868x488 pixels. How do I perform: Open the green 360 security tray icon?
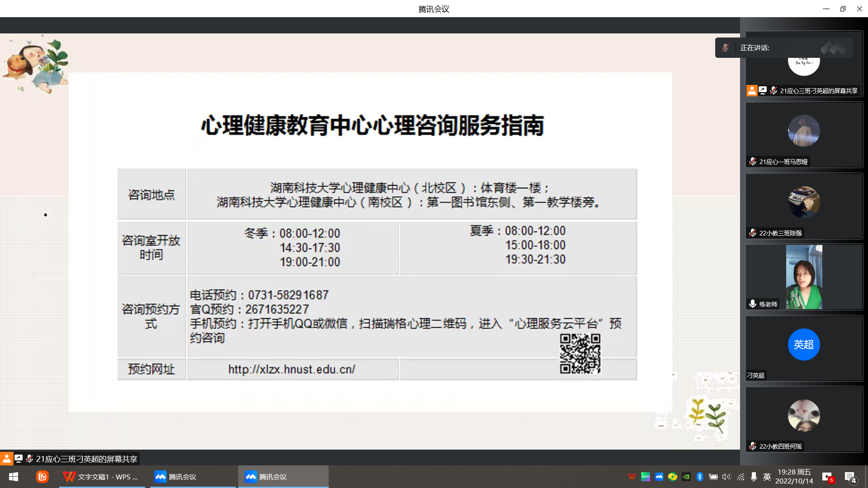[672, 477]
